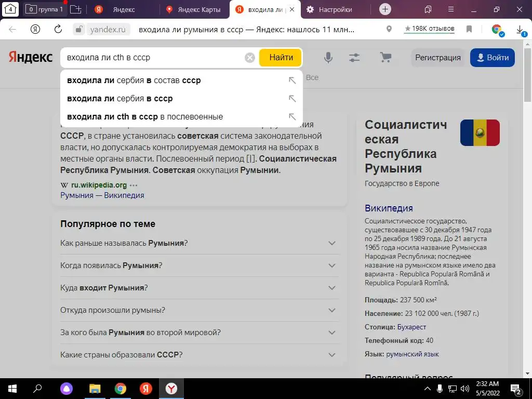Viewport: 532px width, 399px height.
Task: Open the Бухарест capital link
Action: (x=411, y=327)
